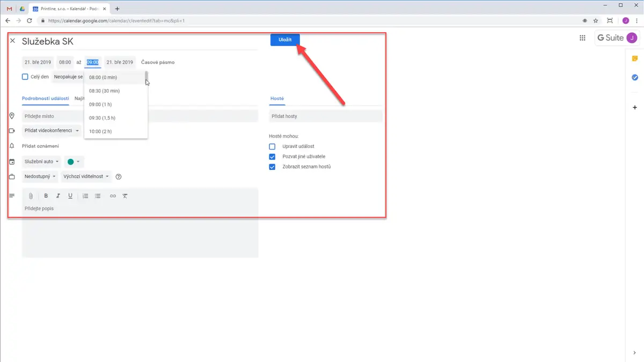Screen dimensions: 644x362
Task: Switch to Podrobnosti události tab
Action: [45, 99]
